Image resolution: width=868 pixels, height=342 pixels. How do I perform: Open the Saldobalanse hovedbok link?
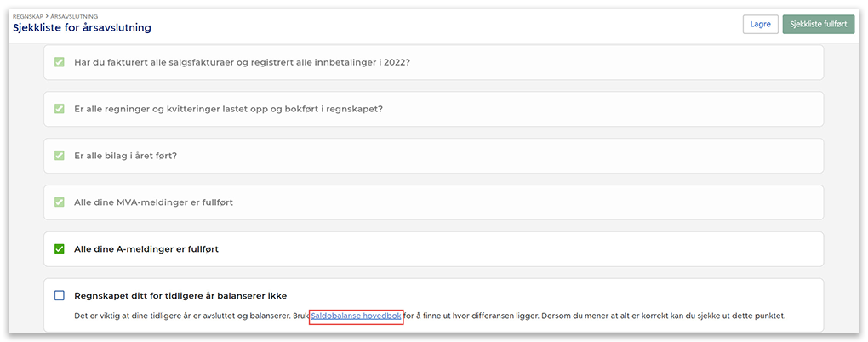tap(356, 316)
